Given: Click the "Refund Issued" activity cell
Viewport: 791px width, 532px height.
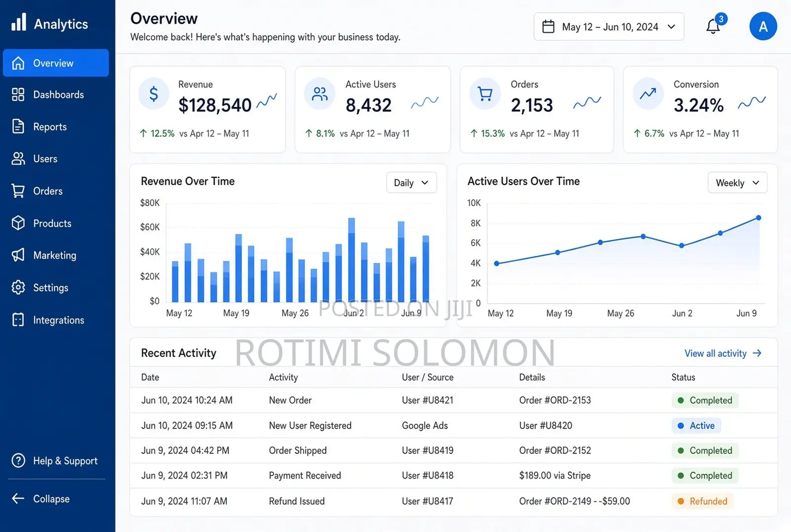Looking at the screenshot, I should tap(297, 501).
